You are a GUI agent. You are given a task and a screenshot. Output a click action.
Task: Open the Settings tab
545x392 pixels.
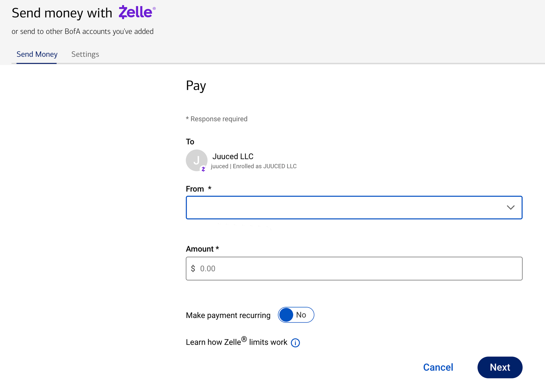(85, 54)
